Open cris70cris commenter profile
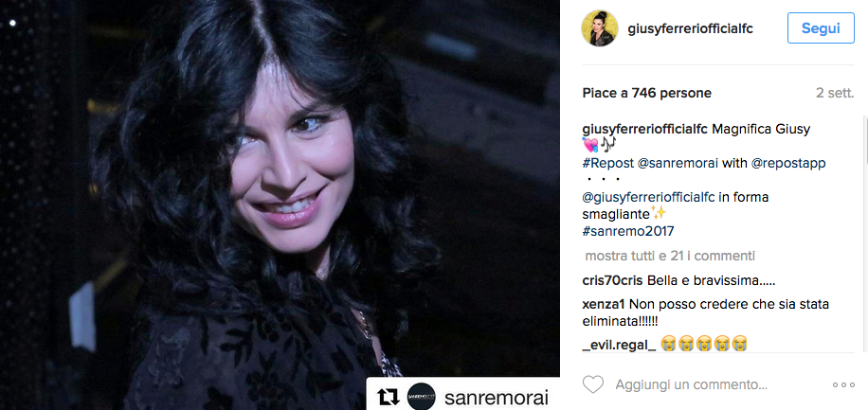This screenshot has height=410, width=868. tap(613, 280)
